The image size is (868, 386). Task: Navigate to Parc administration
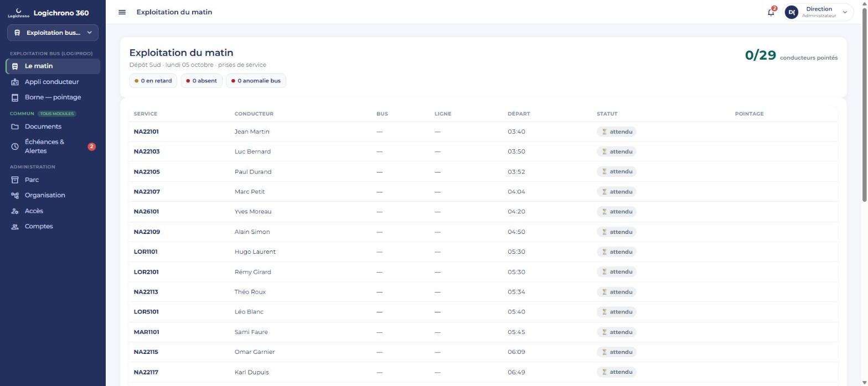click(x=53, y=180)
